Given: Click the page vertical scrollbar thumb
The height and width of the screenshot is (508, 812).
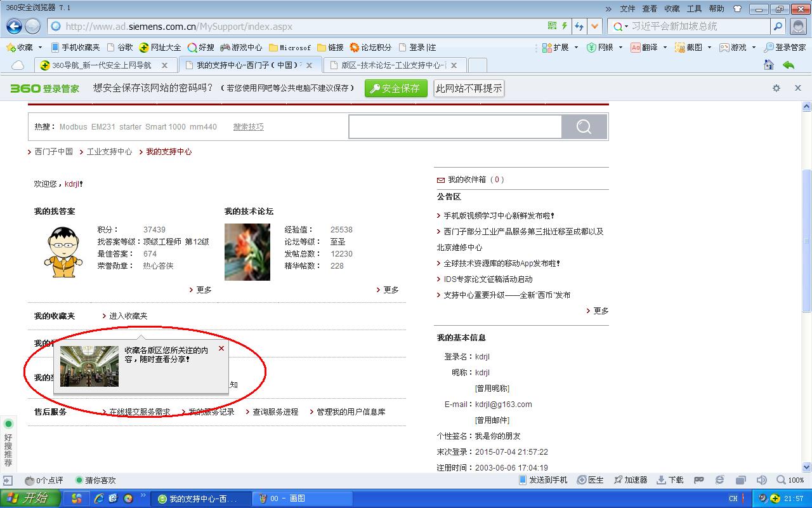Looking at the screenshot, I should coord(807,242).
